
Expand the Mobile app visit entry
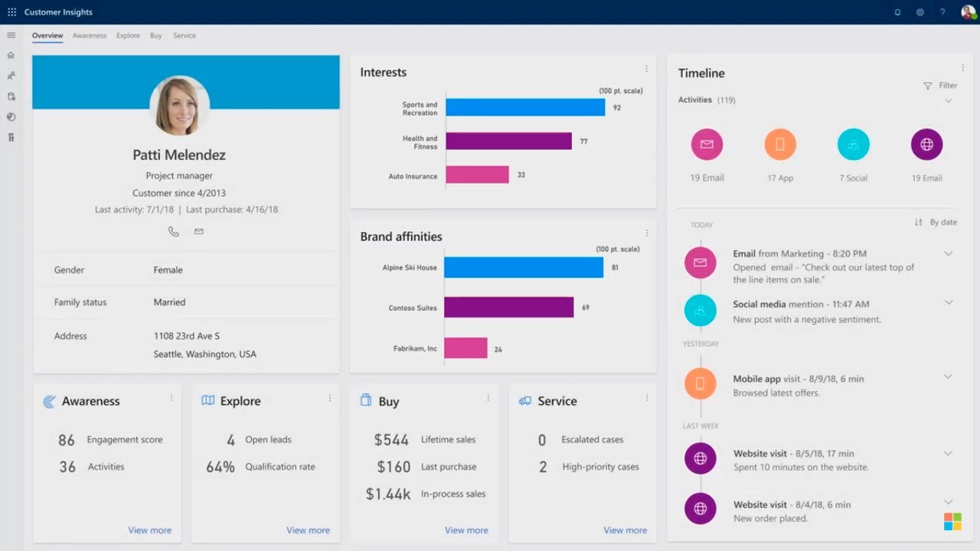click(948, 377)
